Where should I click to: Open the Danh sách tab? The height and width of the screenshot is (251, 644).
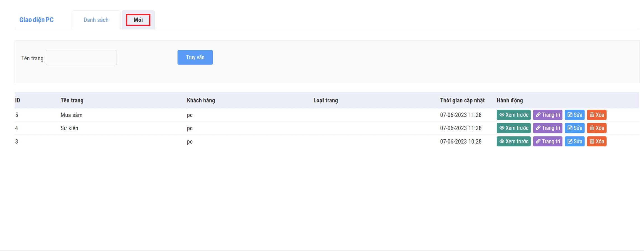[96, 20]
